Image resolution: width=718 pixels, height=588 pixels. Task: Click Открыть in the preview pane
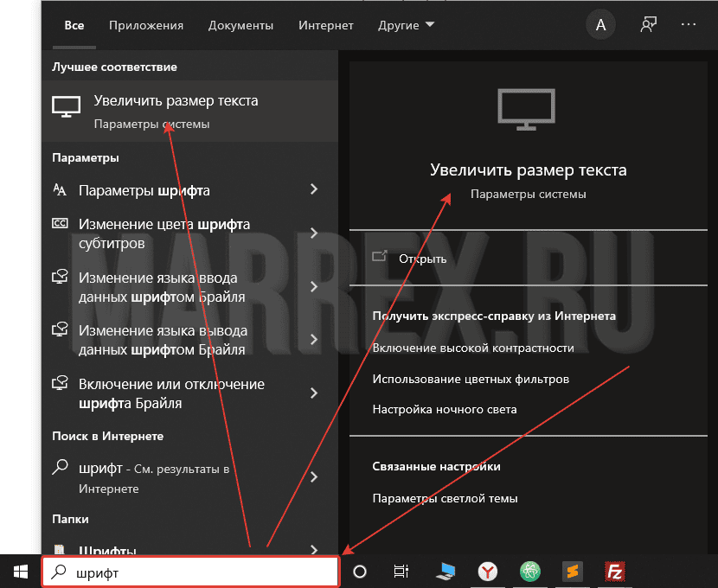423,259
